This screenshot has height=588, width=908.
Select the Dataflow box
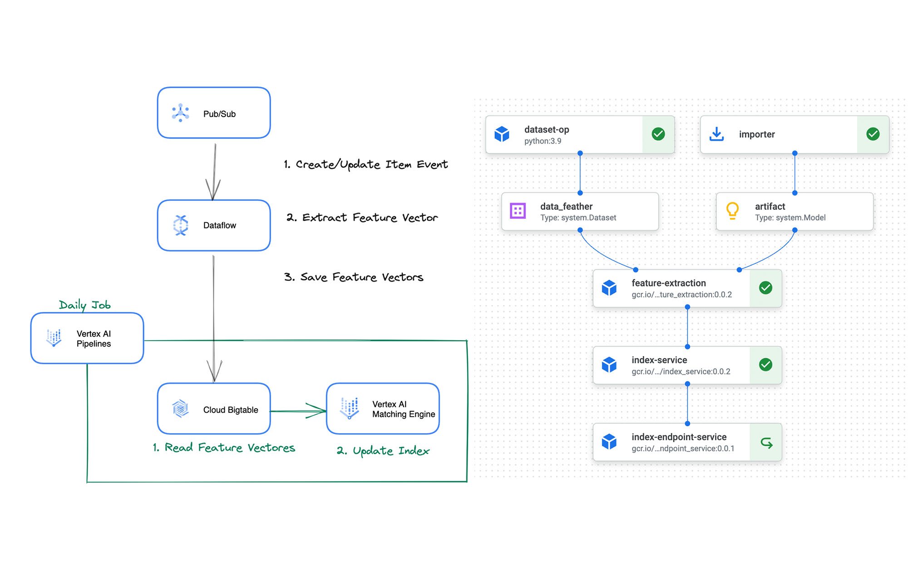pyautogui.click(x=214, y=225)
